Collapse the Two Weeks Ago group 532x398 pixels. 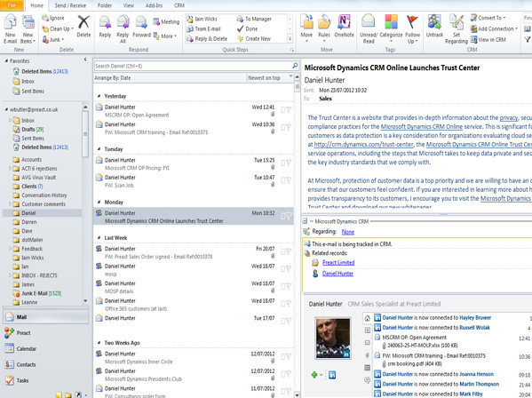(x=99, y=343)
